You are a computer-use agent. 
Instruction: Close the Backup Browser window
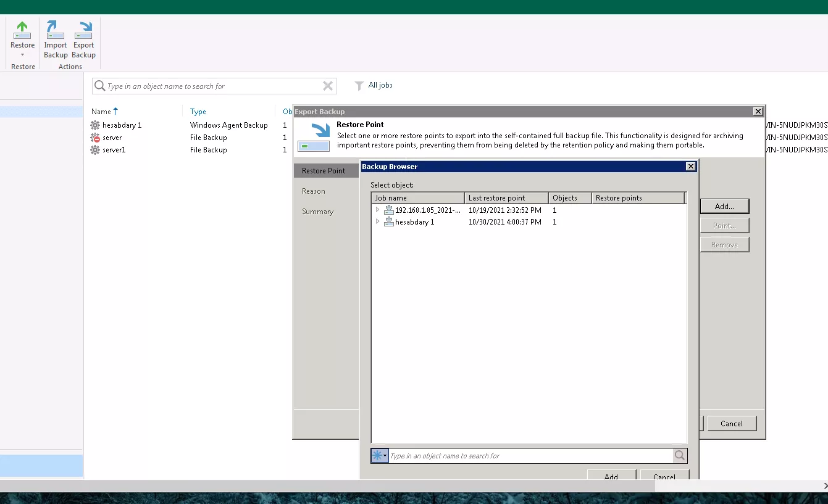690,167
